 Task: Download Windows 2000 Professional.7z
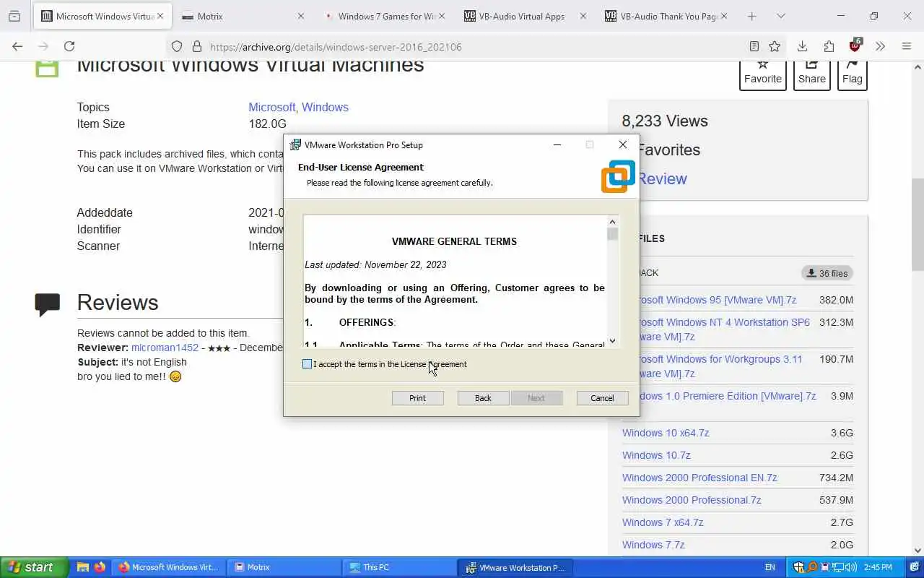click(x=692, y=500)
